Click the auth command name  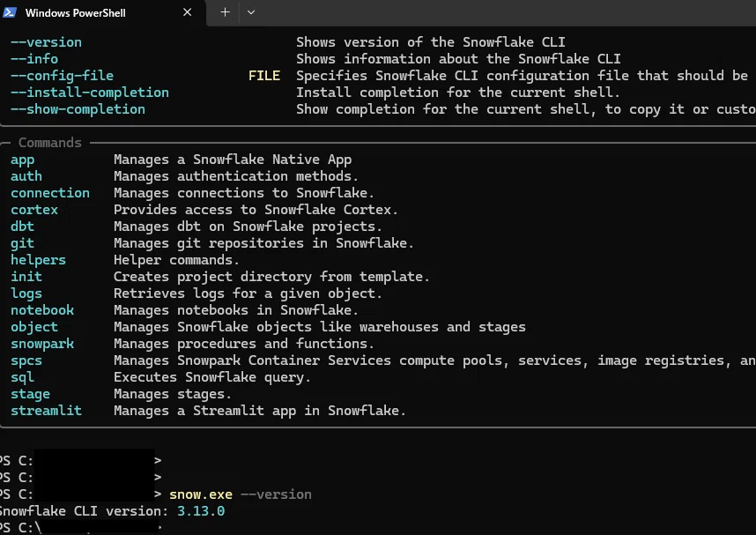[26, 176]
